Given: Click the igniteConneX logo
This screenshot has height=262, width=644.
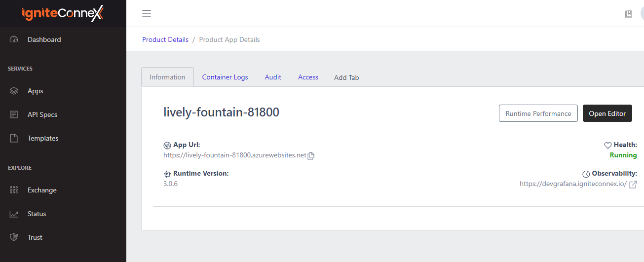Looking at the screenshot, I should click(63, 14).
